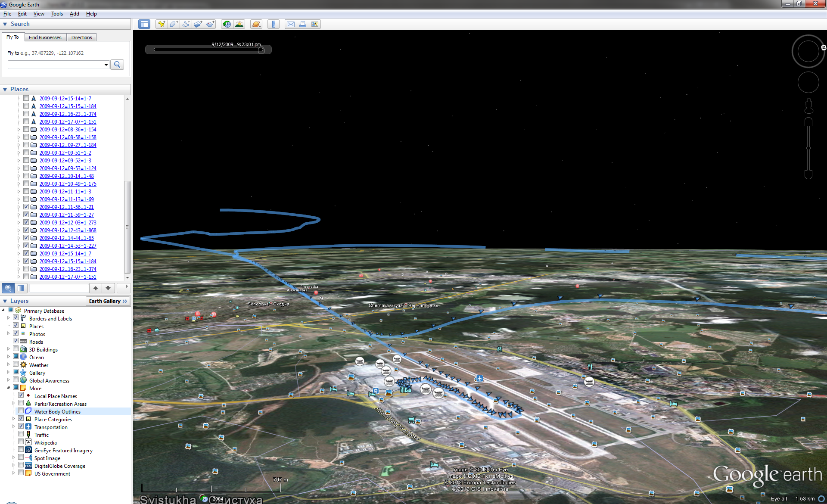827x504 pixels.
Task: Enable the Weather layer checkbox
Action: (x=16, y=364)
